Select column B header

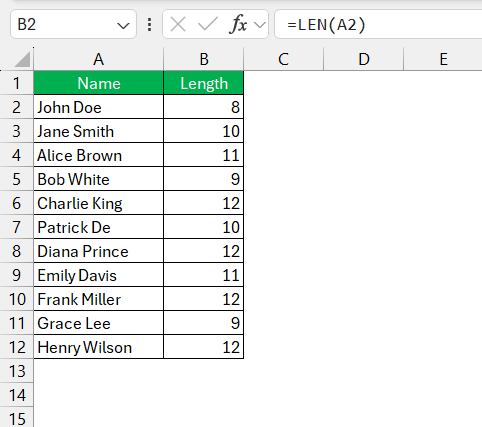coord(204,59)
